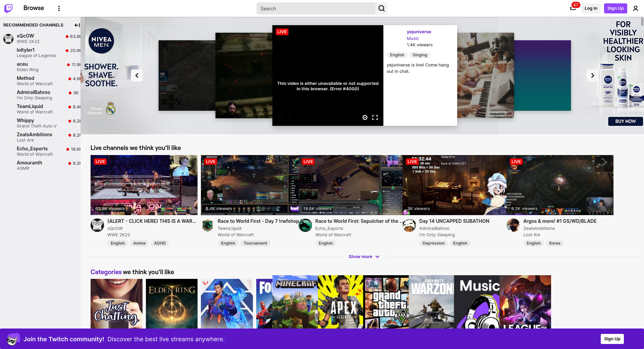Collapse the Recommended Channels sidebar
The width and height of the screenshot is (644, 349).
(77, 25)
